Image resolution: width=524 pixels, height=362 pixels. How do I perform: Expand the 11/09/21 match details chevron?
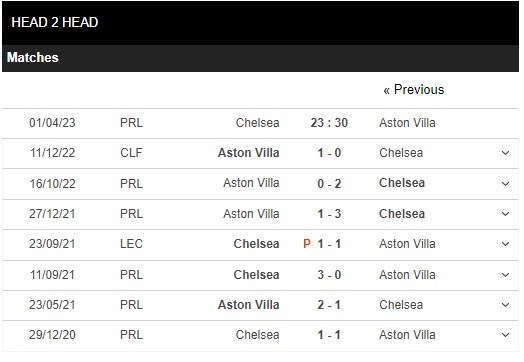pos(505,275)
